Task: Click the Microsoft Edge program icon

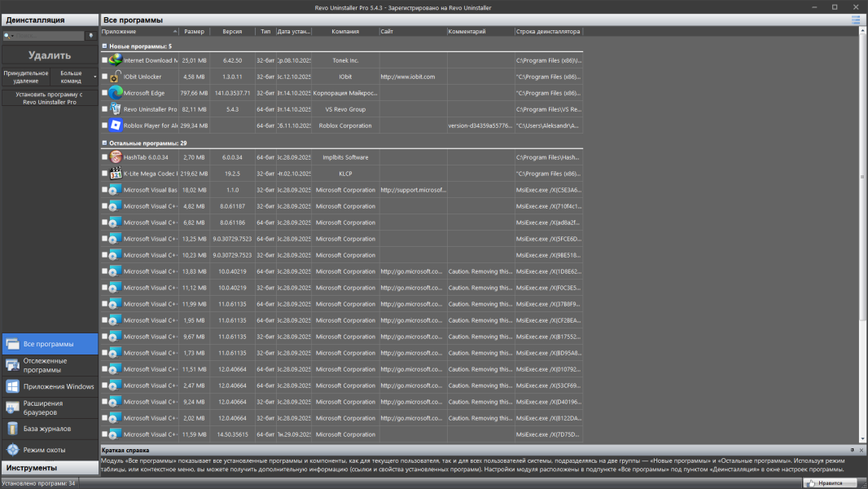Action: 116,93
